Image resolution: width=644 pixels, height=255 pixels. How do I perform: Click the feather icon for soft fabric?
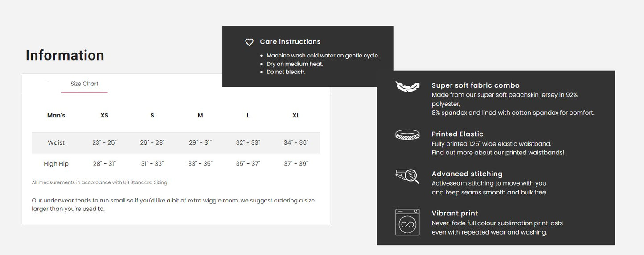tap(407, 86)
